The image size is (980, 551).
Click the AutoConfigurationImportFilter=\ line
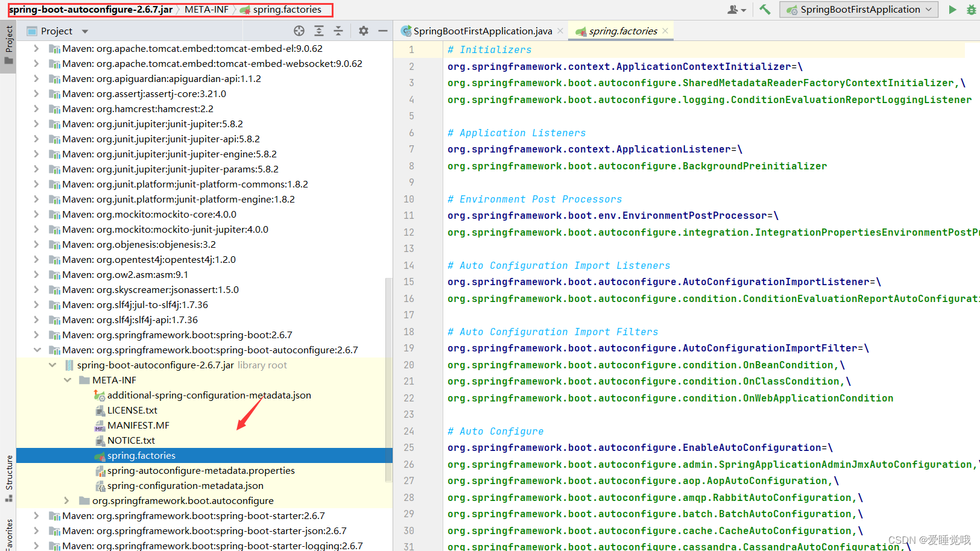point(658,348)
